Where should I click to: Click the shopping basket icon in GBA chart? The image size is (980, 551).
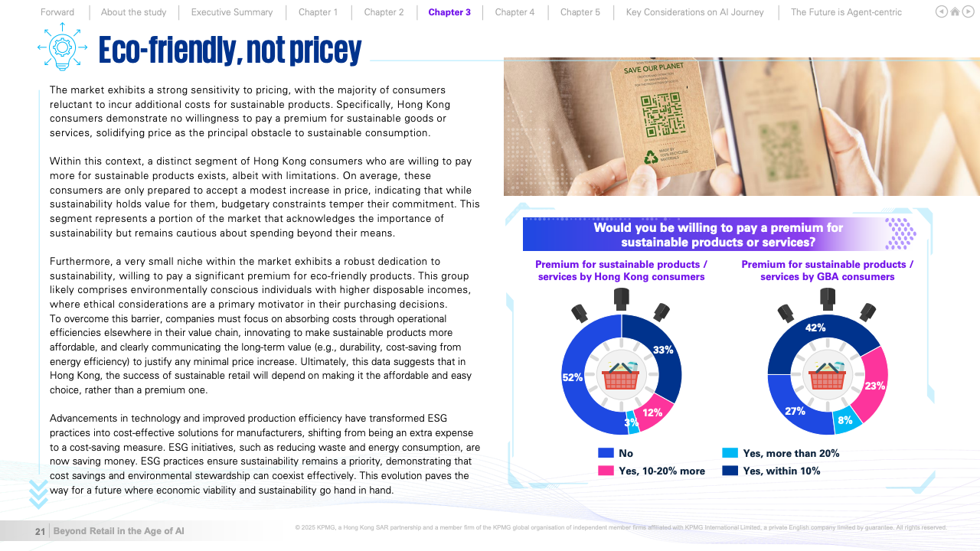[827, 375]
